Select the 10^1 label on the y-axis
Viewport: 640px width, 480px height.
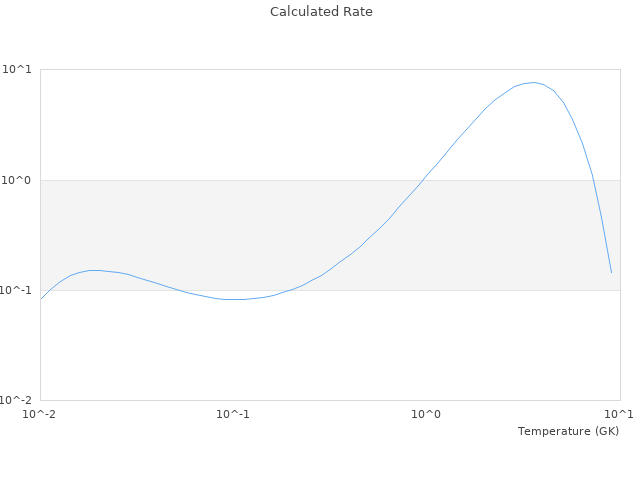click(x=19, y=70)
